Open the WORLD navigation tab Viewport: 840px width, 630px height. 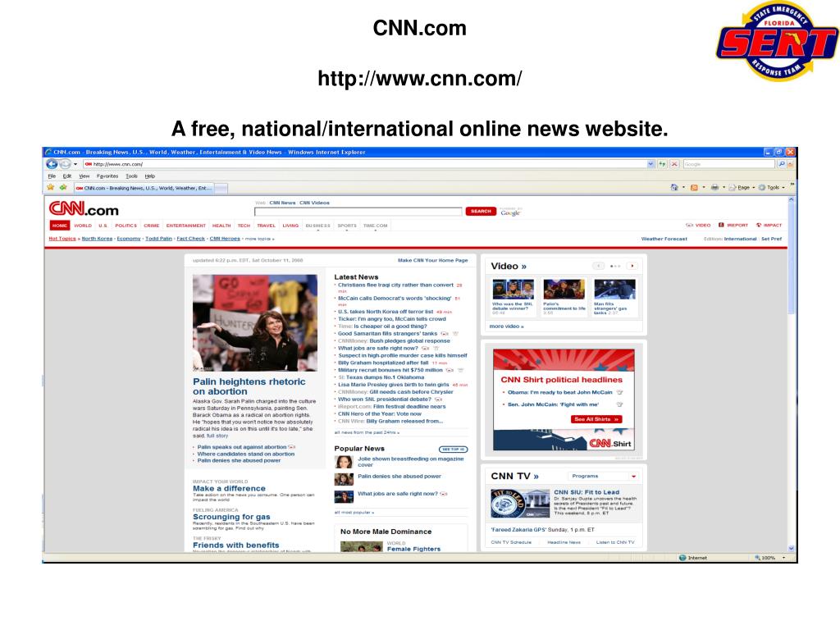83,226
